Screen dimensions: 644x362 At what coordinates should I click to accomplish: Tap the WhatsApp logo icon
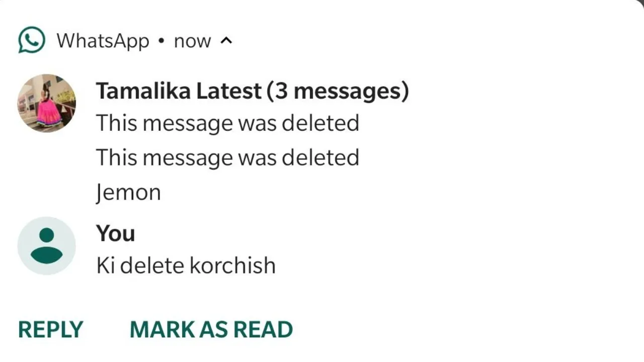pos(32,40)
